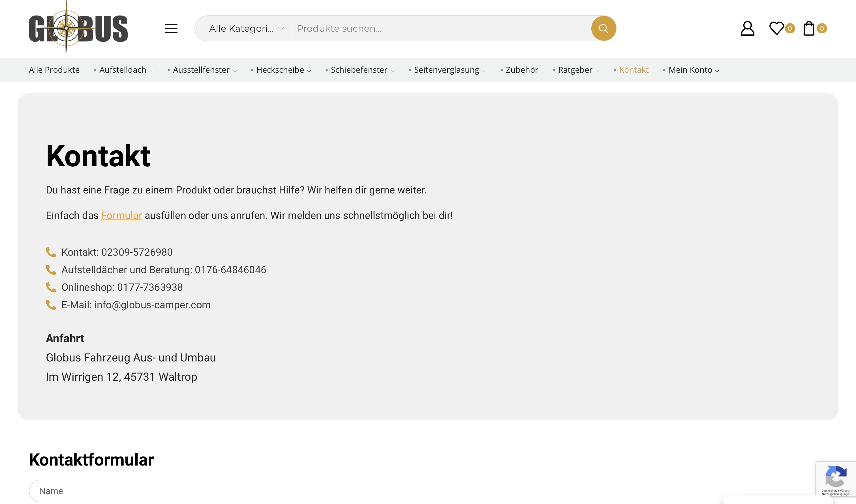Select Kontakt in the navigation bar

pos(634,70)
